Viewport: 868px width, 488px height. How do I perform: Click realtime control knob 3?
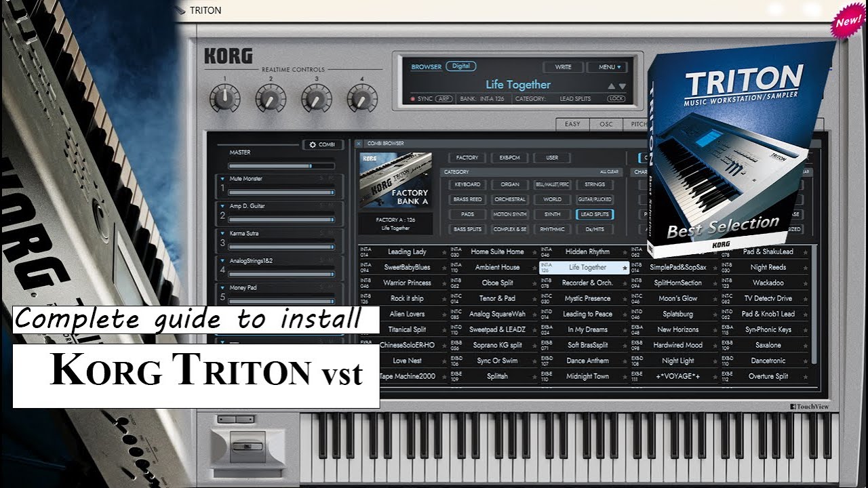tap(316, 99)
